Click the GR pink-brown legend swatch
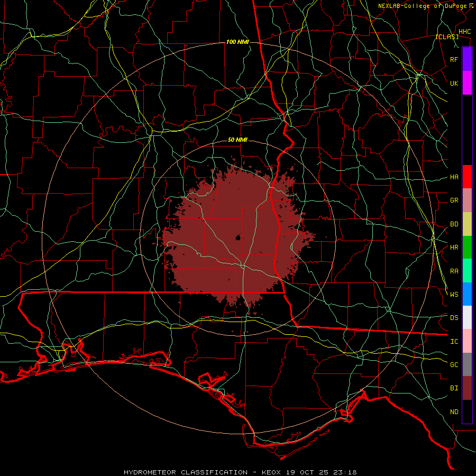This screenshot has width=476, height=476. click(x=467, y=200)
